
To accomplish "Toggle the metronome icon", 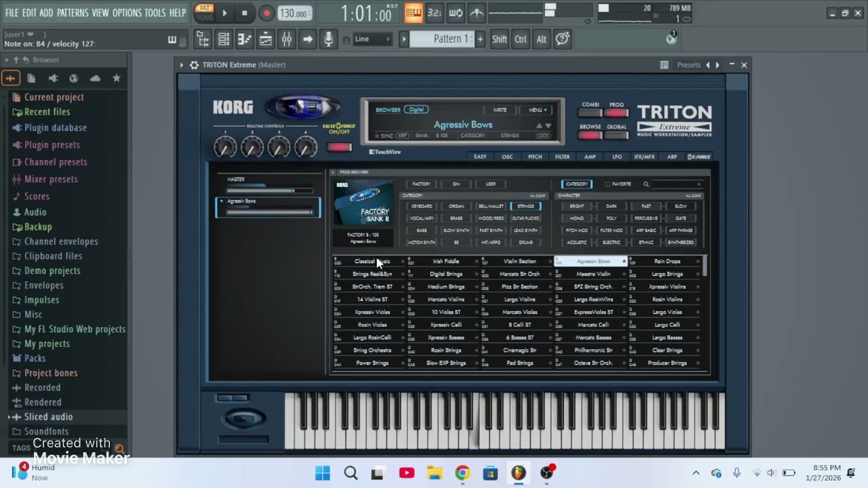I will (x=477, y=12).
